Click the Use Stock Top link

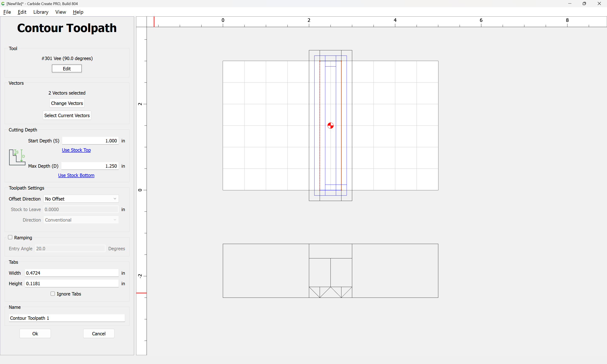click(x=76, y=150)
